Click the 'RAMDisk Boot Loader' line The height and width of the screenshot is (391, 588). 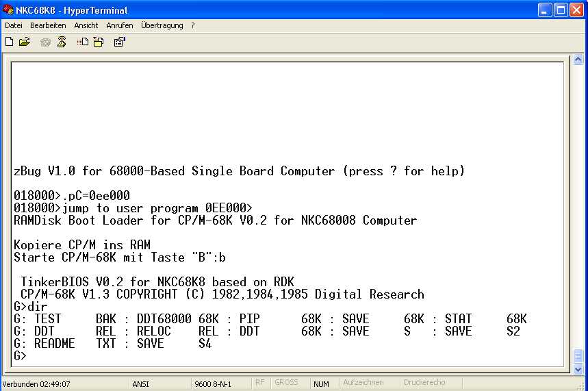click(x=215, y=220)
